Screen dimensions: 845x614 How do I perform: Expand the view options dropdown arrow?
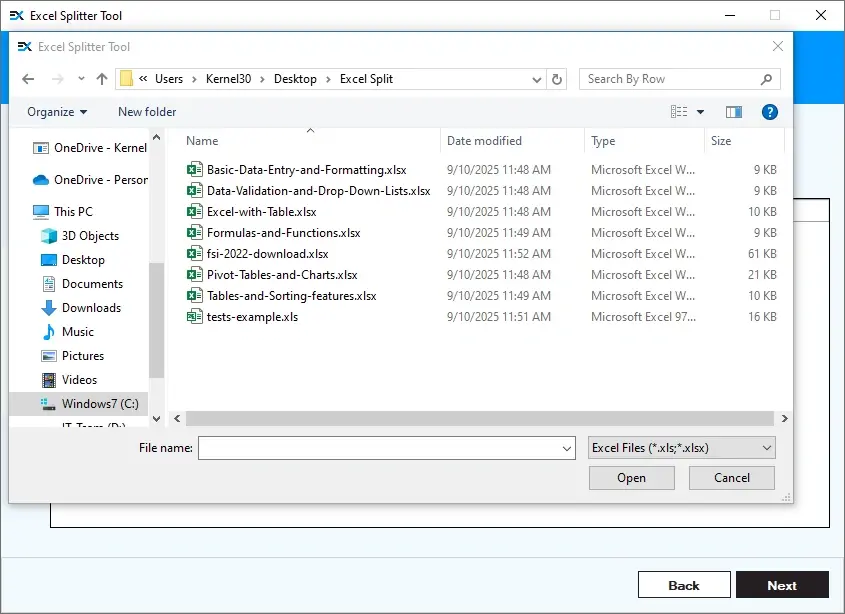tap(700, 112)
